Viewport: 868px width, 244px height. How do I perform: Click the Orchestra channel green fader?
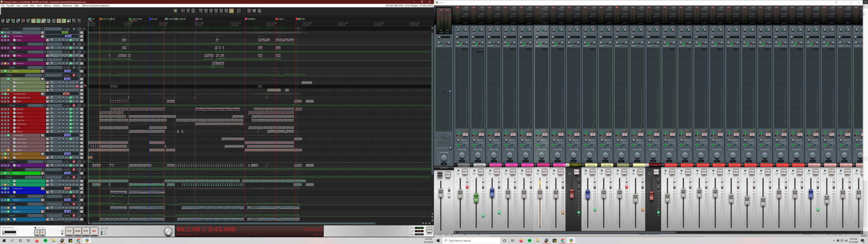click(476, 198)
